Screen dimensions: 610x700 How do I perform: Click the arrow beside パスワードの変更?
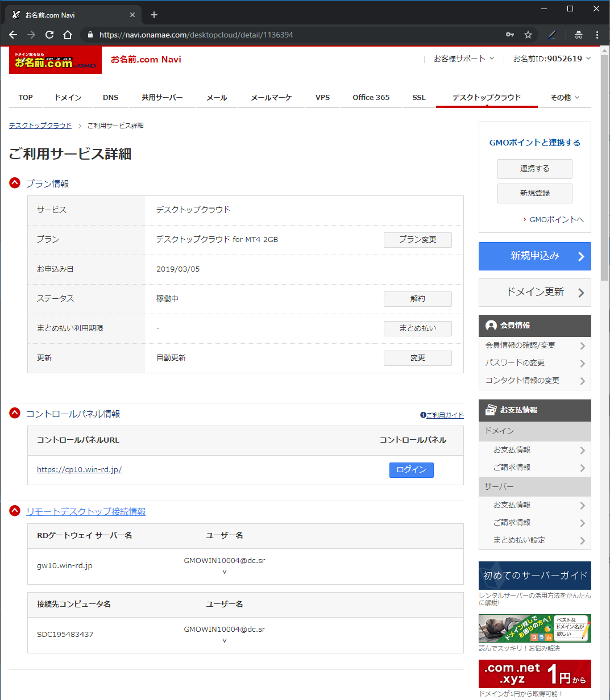[x=582, y=364]
